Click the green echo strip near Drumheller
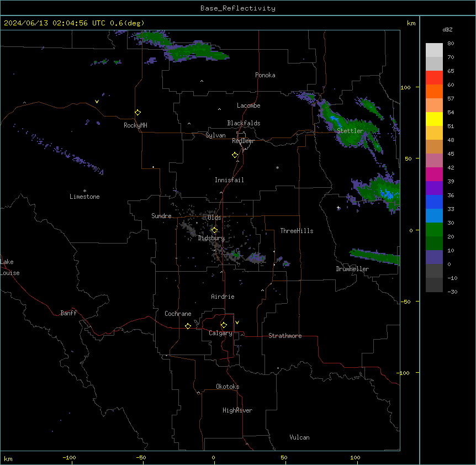476x465 pixels. pos(374,256)
